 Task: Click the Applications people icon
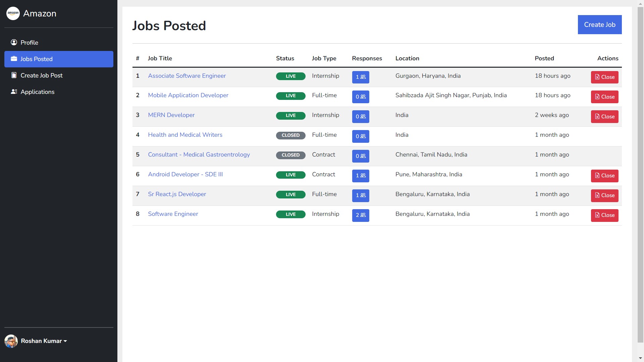tap(14, 92)
